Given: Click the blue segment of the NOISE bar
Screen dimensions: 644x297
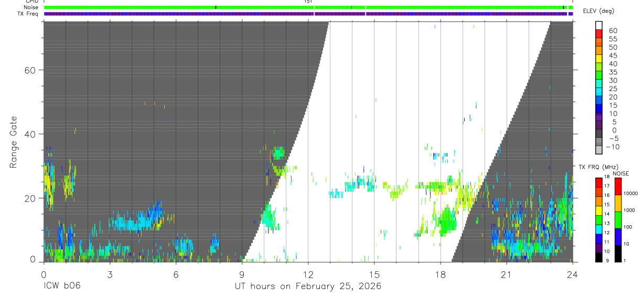Looking at the screenshot, I should pos(617,237).
